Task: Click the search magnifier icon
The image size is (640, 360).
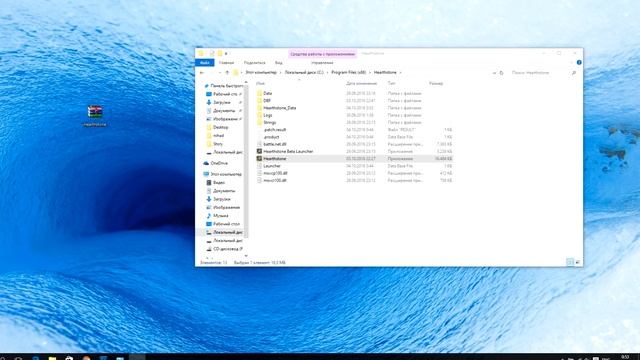Action: pos(574,73)
